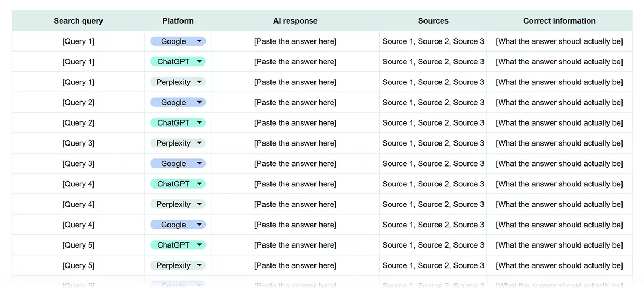The height and width of the screenshot is (289, 644).
Task: Open ChatGPT platform dropdown in Query 1 row
Action: tap(178, 62)
